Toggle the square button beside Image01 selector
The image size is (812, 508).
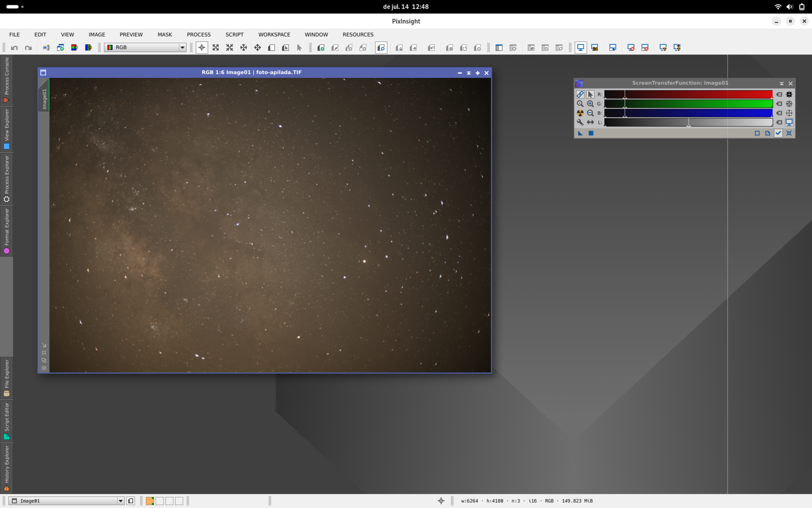pyautogui.click(x=131, y=501)
